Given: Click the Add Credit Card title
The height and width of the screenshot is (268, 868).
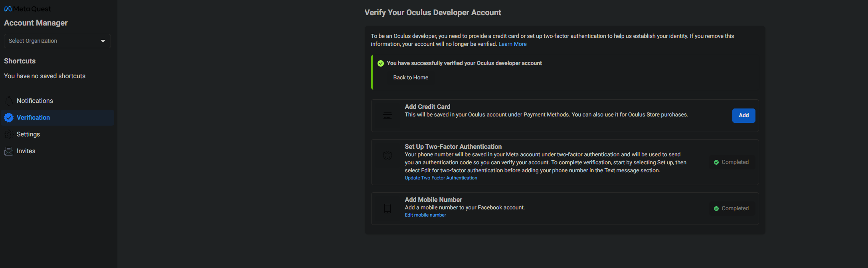Looking at the screenshot, I should point(427,107).
